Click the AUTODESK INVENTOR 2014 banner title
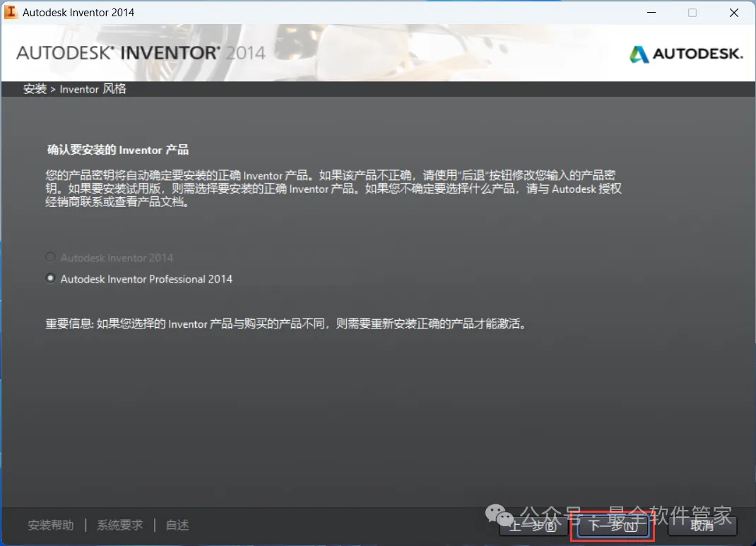This screenshot has height=546, width=756. pos(141,53)
